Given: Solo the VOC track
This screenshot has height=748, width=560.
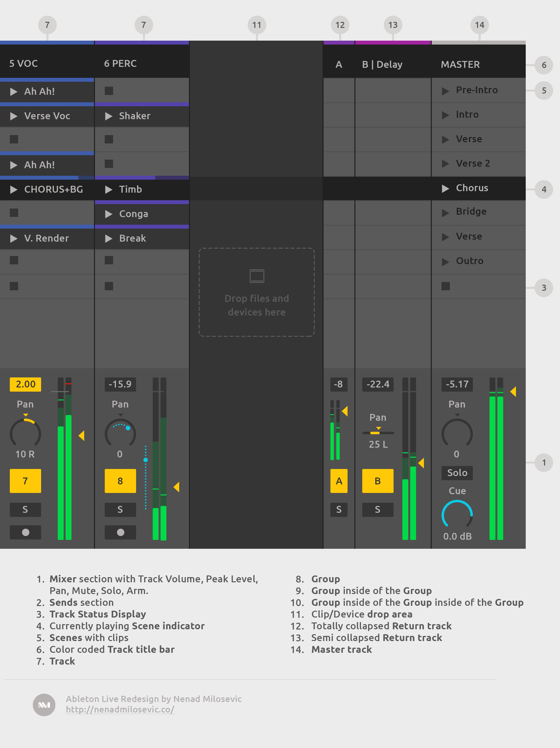Looking at the screenshot, I should point(25,510).
